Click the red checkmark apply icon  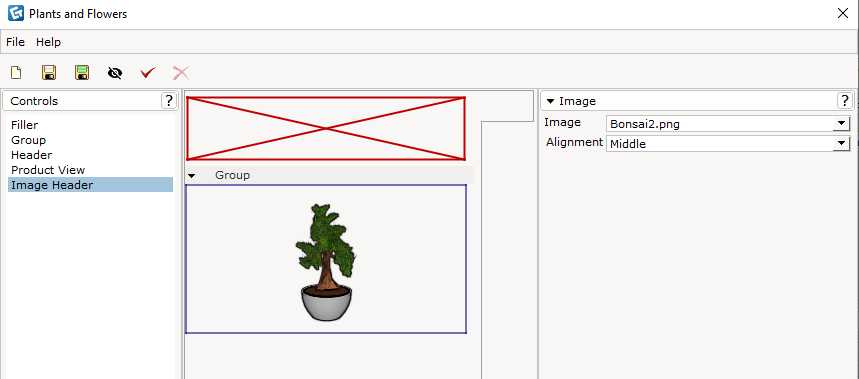(148, 73)
